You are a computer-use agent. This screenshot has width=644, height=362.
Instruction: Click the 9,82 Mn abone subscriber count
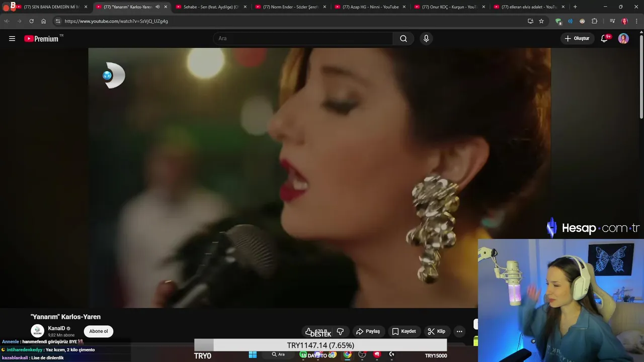point(61,335)
